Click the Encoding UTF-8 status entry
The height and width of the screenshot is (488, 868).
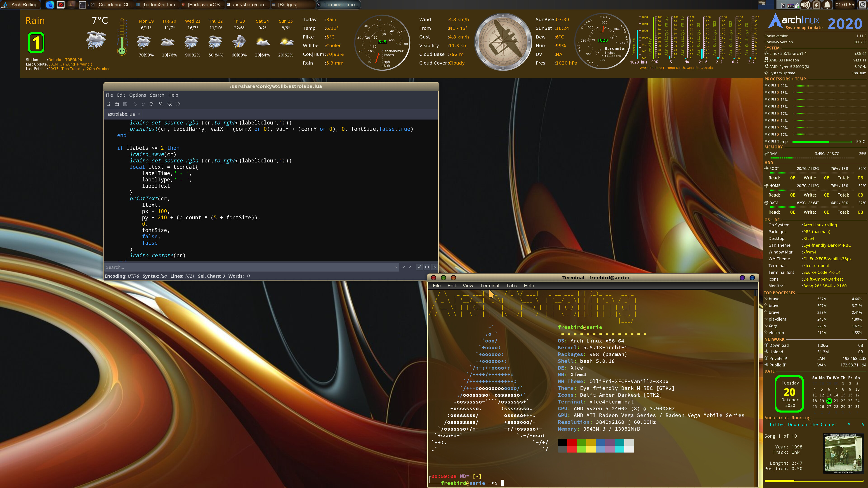click(122, 276)
